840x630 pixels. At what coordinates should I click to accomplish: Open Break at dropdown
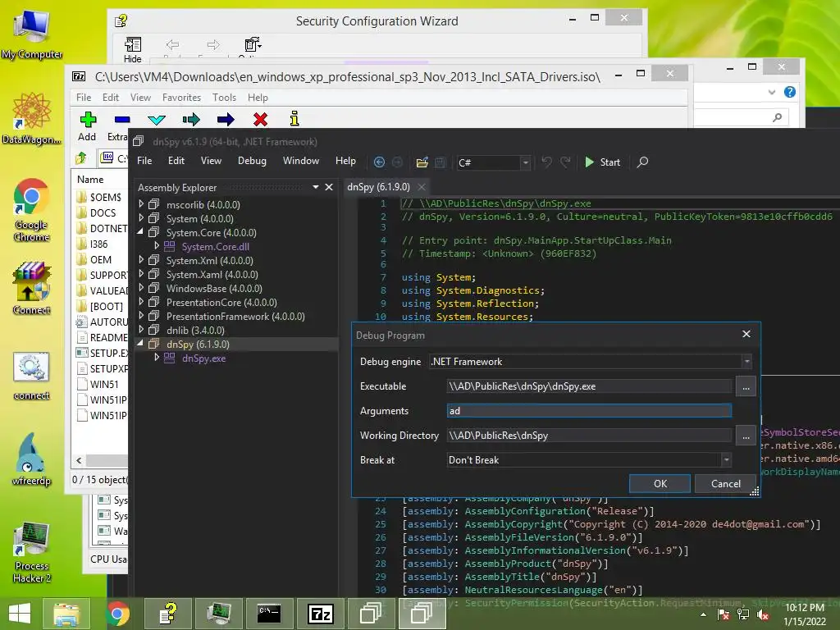727,459
